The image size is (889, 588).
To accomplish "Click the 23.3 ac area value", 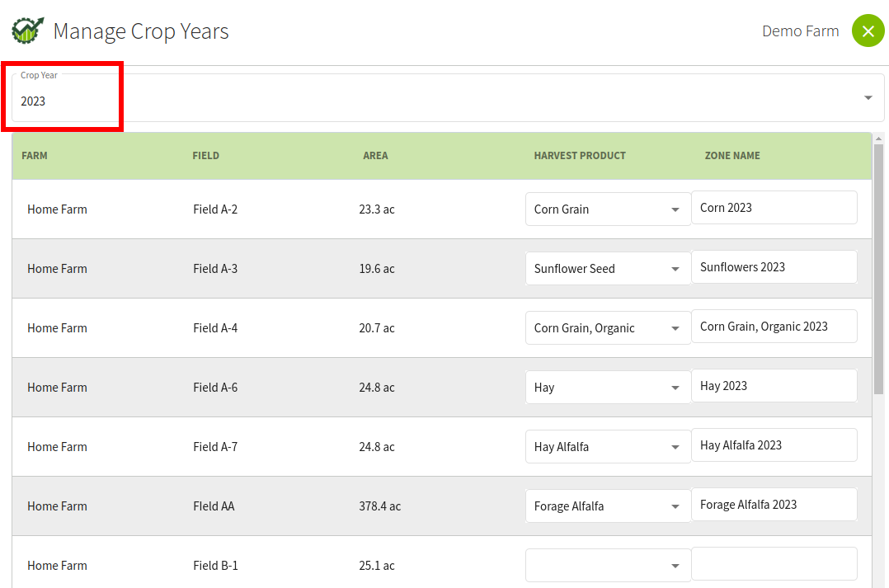I will [x=376, y=209].
